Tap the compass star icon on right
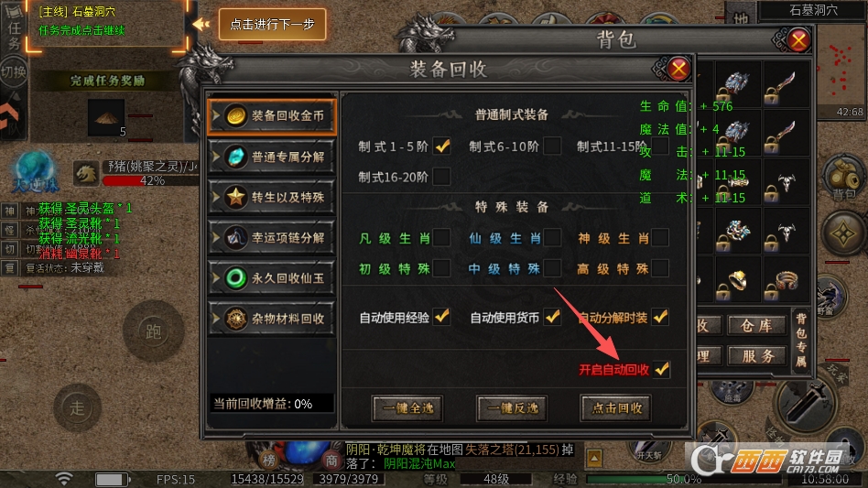The width and height of the screenshot is (868, 488). click(x=843, y=234)
